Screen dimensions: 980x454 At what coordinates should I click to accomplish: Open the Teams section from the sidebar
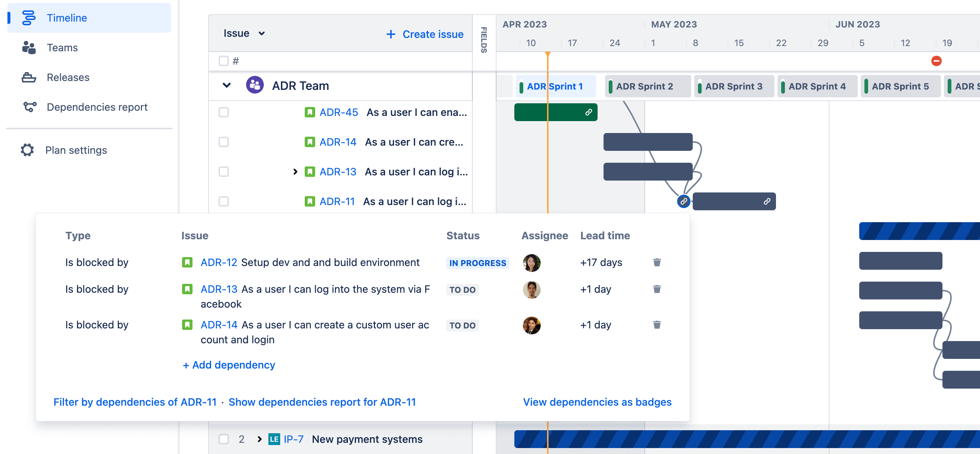point(29,47)
